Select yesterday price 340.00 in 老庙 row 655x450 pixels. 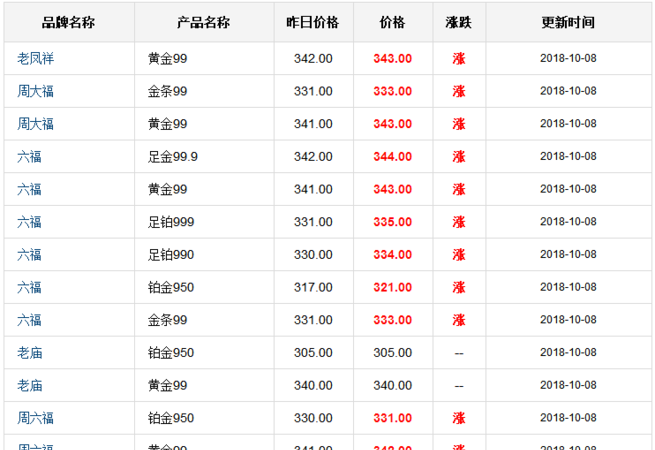pos(313,385)
